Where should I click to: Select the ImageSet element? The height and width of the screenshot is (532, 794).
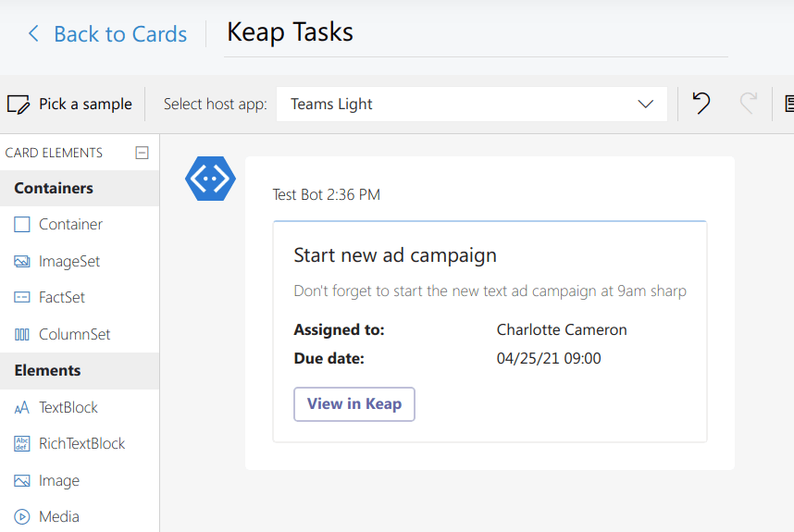[80, 261]
